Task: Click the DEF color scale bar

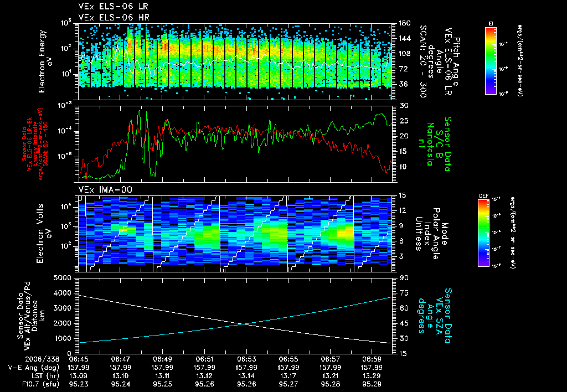Action: coord(484,233)
